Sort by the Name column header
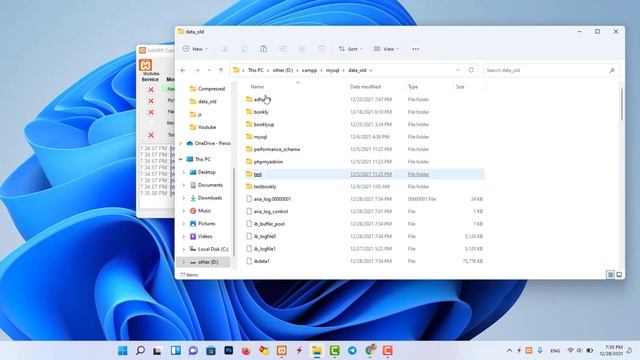Viewport: 640px width, 360px height. (257, 87)
